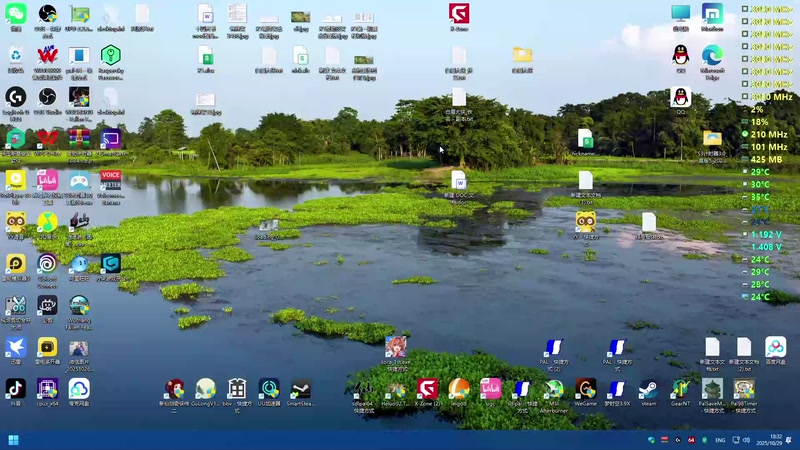Image resolution: width=800 pixels, height=450 pixels.
Task: Launch Microsoft Edge from the desktop
Action: point(712,56)
